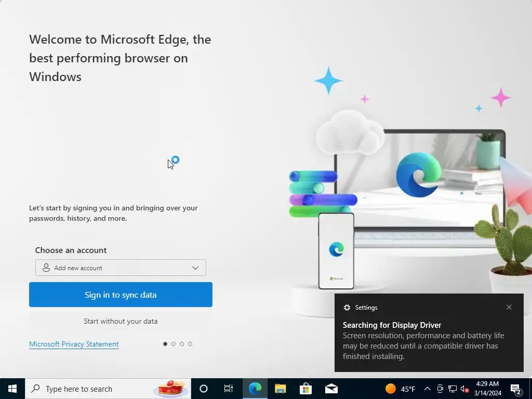Open File Explorer from the taskbar
Screen dimensions: 532x399
(x=280, y=389)
